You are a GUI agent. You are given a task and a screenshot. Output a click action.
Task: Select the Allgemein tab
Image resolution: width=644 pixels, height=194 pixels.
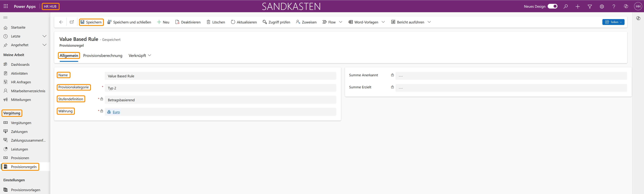tap(69, 56)
